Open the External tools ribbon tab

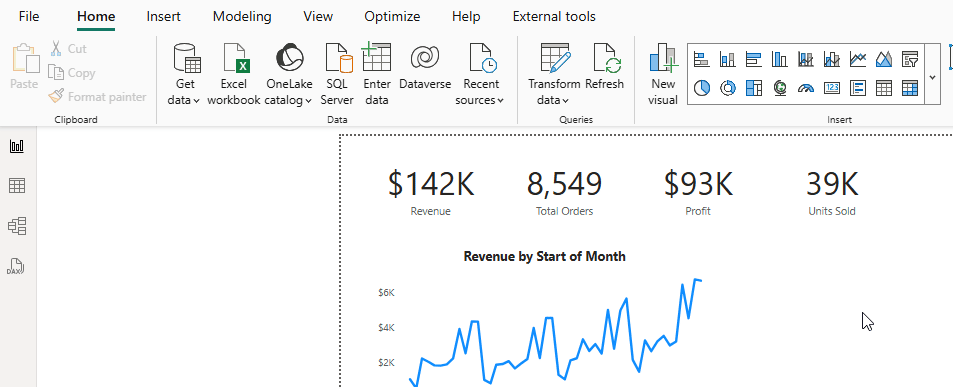[554, 16]
